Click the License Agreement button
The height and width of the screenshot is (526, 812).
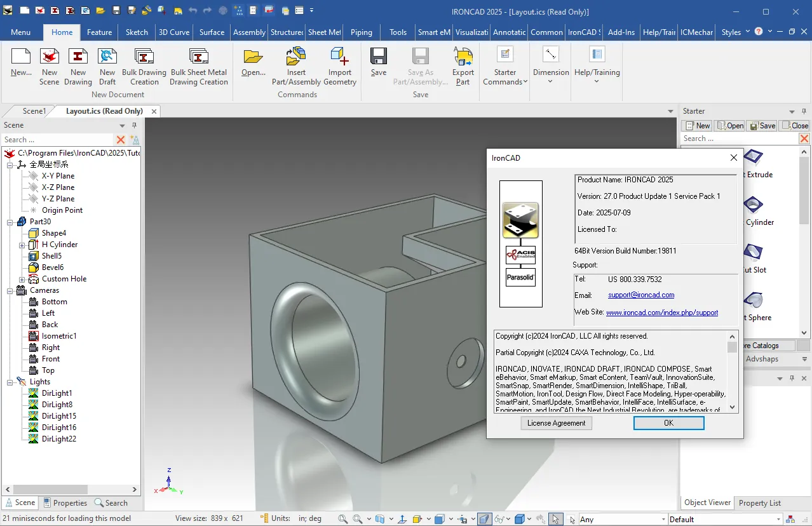point(557,423)
